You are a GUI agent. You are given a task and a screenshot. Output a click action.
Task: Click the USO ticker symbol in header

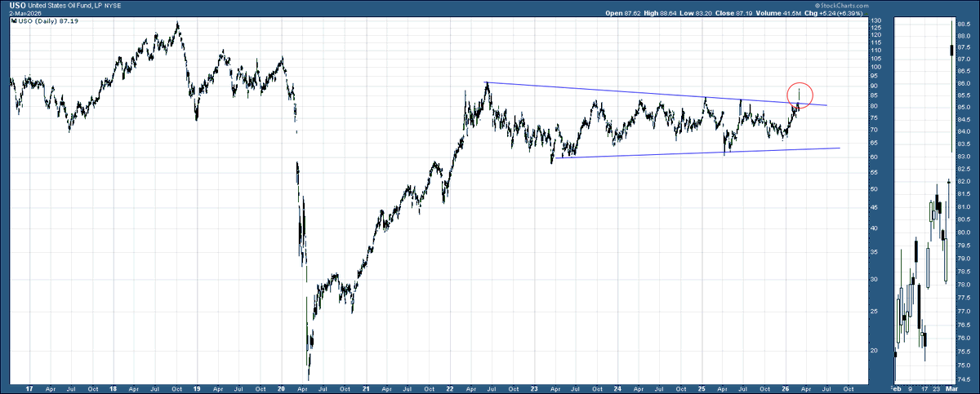[19, 4]
